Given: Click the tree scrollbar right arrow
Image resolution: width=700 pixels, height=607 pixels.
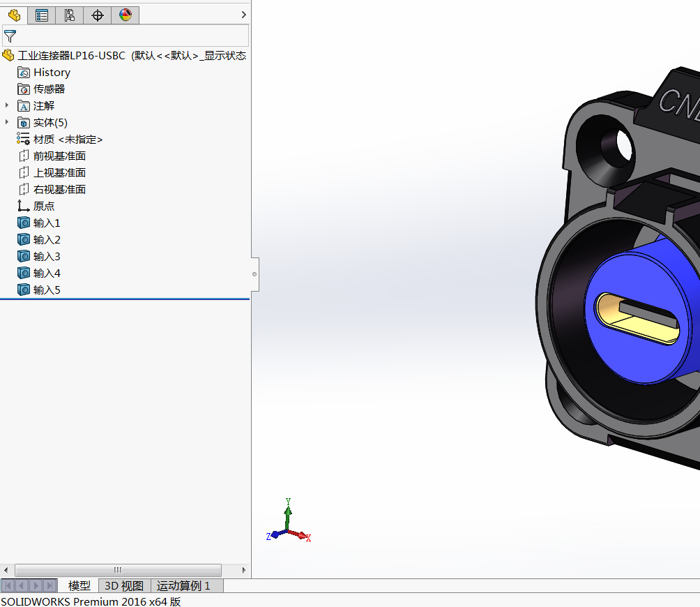Looking at the screenshot, I should 244,570.
